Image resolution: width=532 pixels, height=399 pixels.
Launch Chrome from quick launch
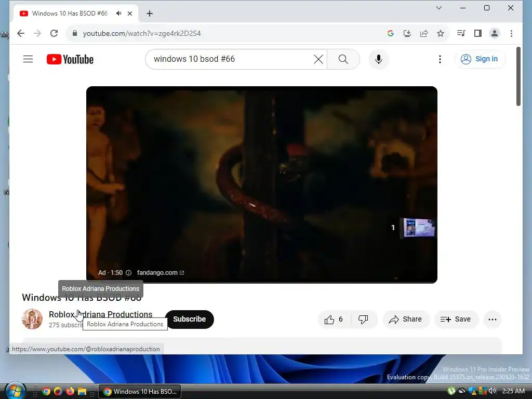click(x=46, y=392)
